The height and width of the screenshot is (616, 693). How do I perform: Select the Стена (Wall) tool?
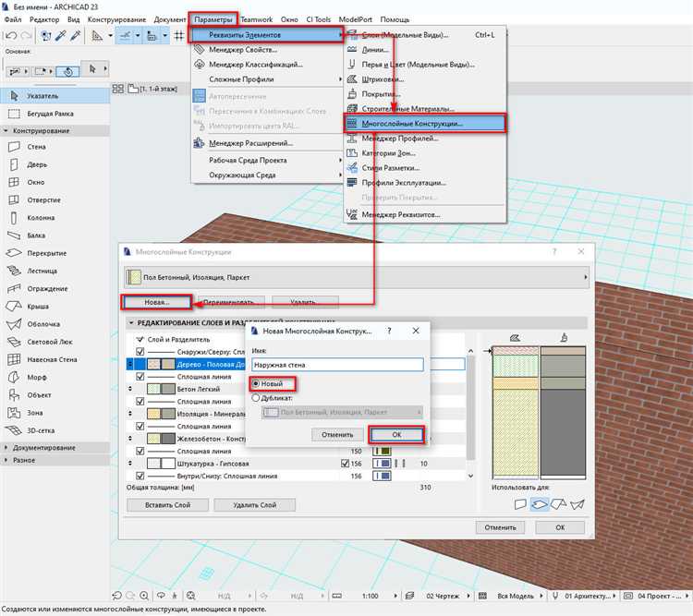click(37, 148)
